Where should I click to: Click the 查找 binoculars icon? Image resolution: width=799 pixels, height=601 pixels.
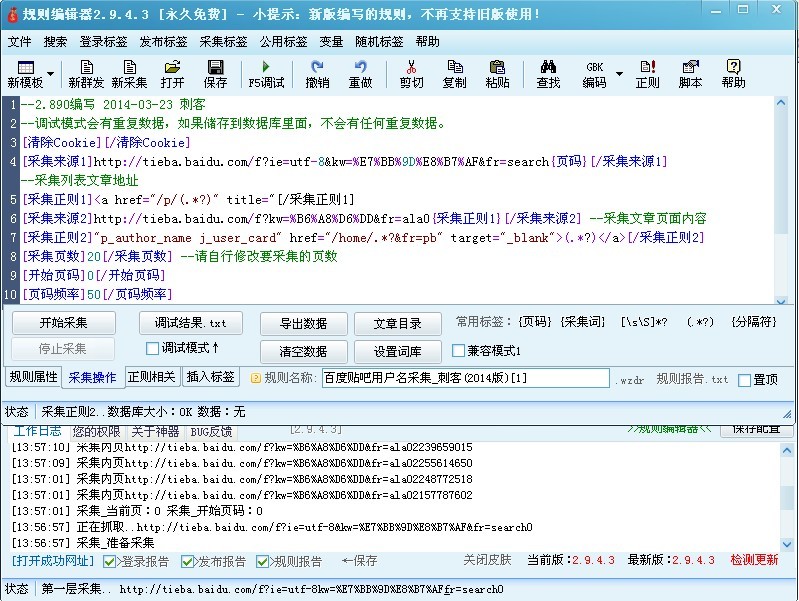point(548,74)
